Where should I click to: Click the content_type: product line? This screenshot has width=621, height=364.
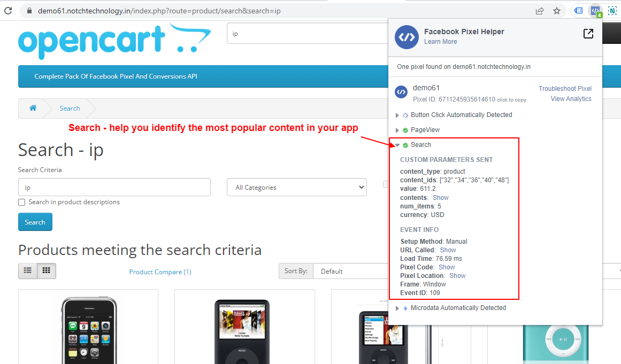tap(433, 172)
